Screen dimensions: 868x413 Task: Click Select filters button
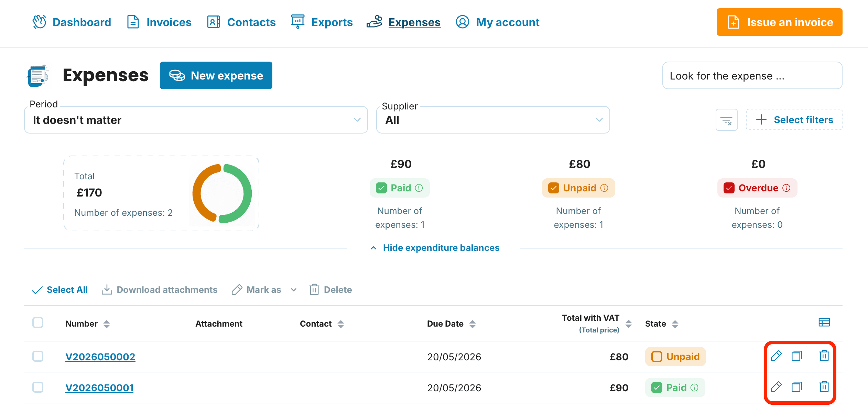click(794, 120)
